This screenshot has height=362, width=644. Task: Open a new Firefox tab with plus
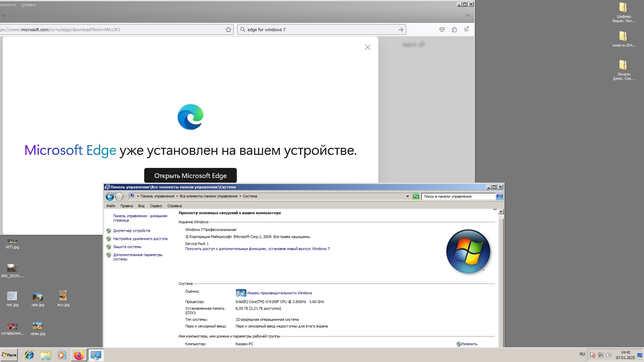pos(4,15)
